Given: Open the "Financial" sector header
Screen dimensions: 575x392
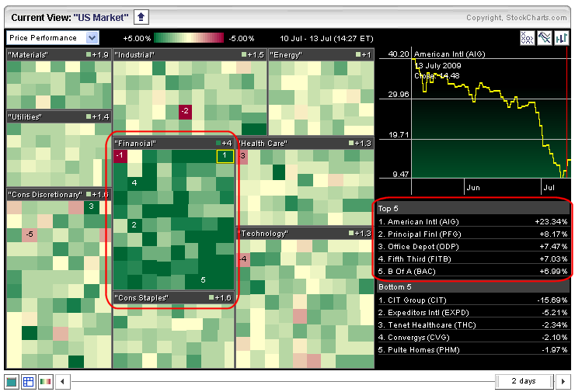Looking at the screenshot, I should [173, 144].
